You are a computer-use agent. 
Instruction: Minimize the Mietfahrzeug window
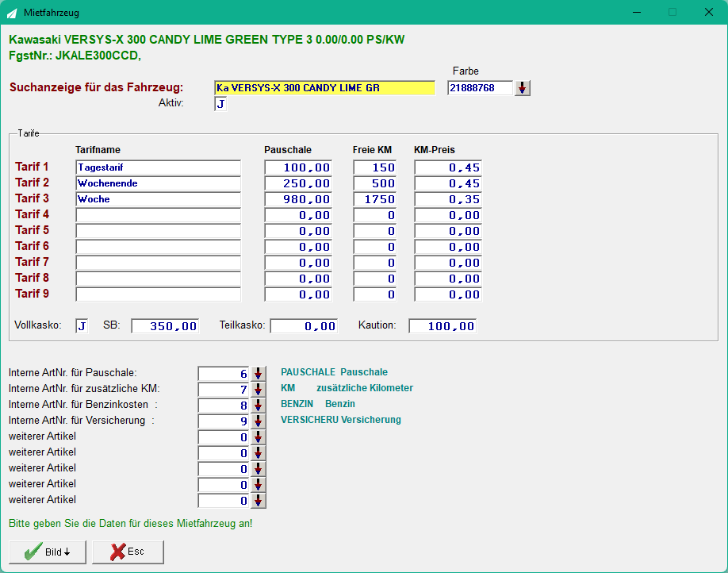point(637,12)
